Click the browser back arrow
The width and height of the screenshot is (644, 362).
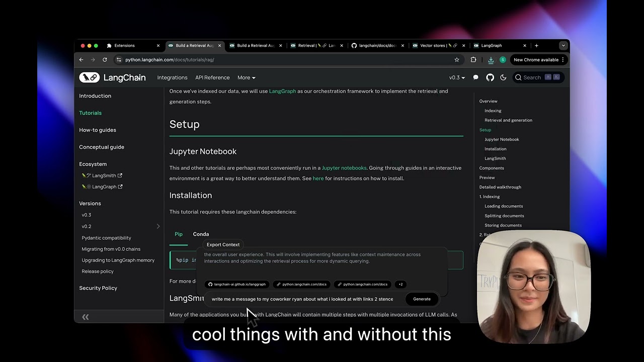click(x=81, y=59)
